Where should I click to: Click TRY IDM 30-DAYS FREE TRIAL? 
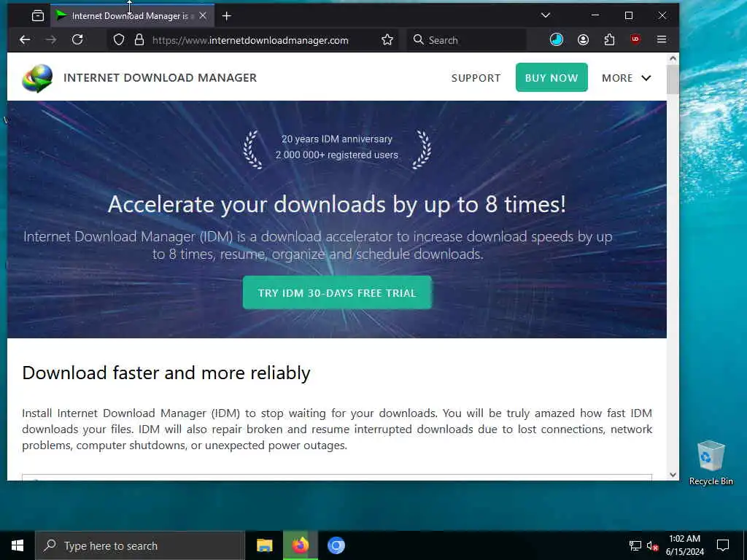point(337,293)
